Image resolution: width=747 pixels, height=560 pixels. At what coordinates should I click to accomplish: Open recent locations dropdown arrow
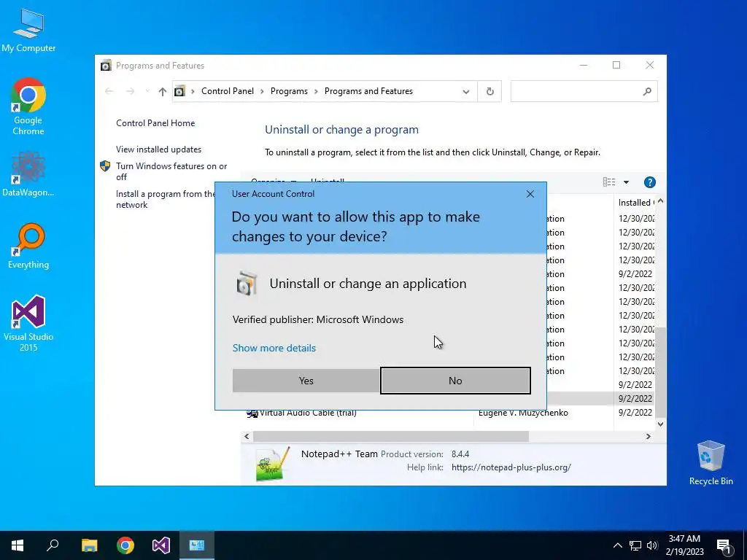(x=147, y=91)
